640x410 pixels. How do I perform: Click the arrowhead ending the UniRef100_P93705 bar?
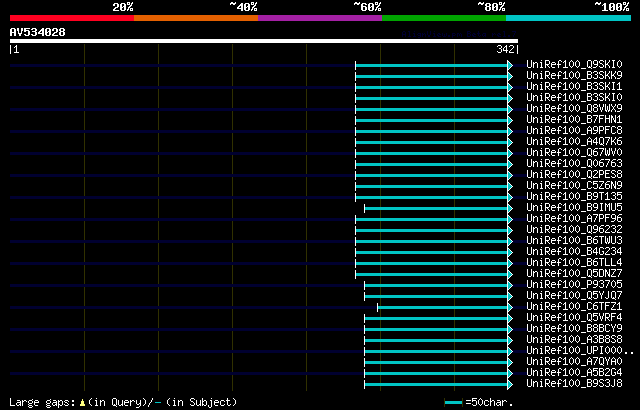point(510,286)
